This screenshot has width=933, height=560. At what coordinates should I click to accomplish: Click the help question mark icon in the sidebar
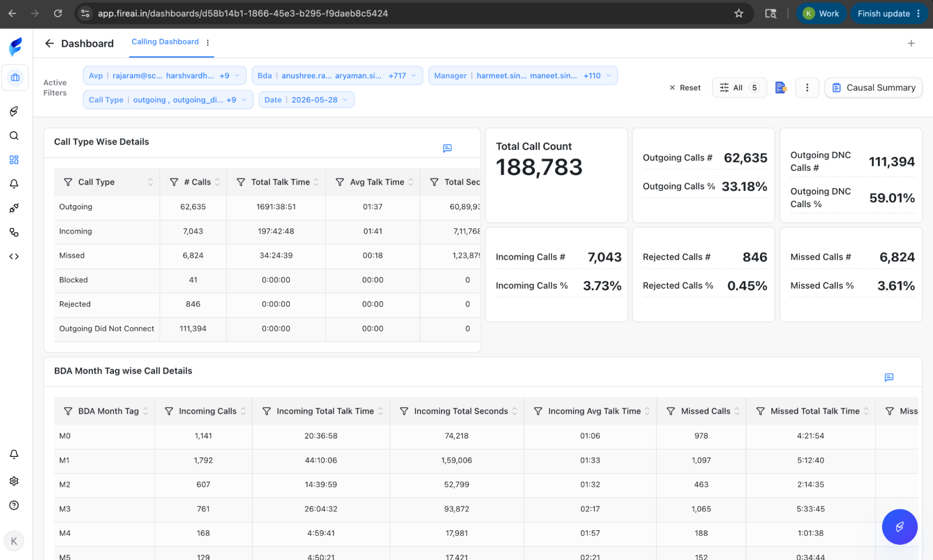point(14,505)
